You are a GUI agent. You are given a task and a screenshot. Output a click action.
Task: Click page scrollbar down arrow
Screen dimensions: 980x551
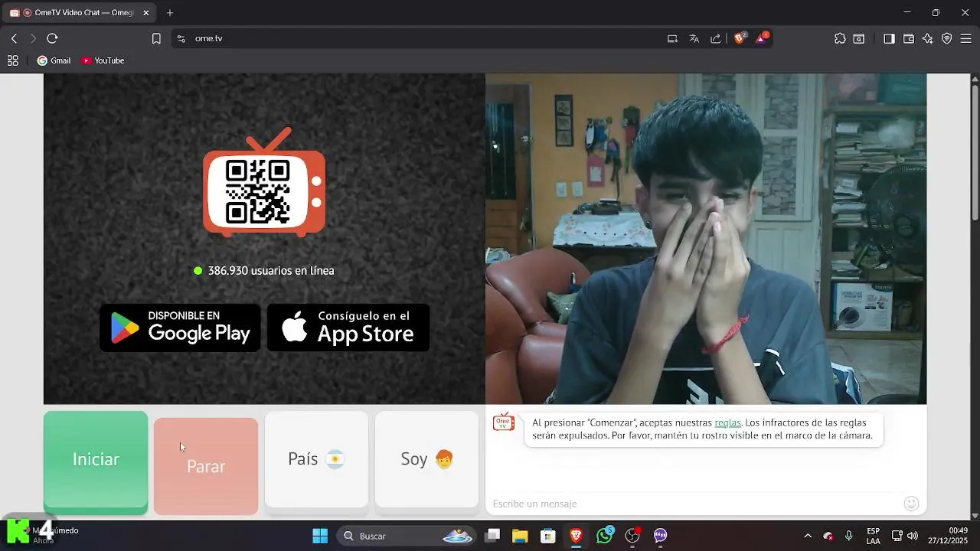click(x=975, y=515)
